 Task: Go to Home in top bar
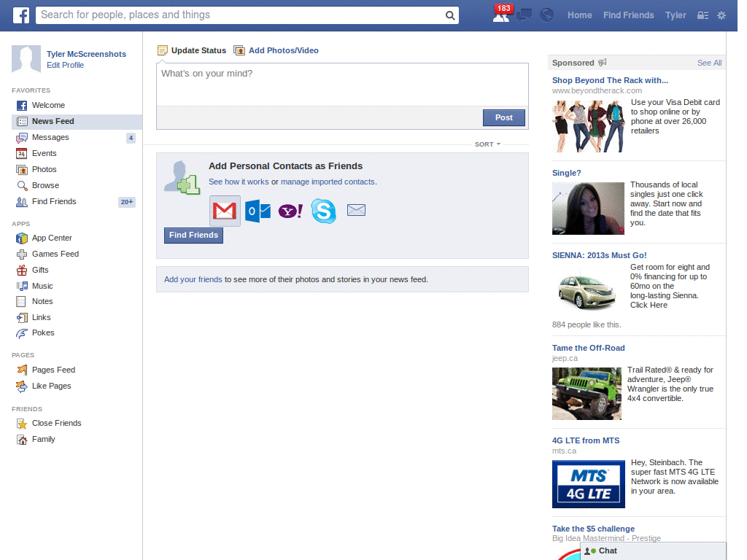click(580, 15)
